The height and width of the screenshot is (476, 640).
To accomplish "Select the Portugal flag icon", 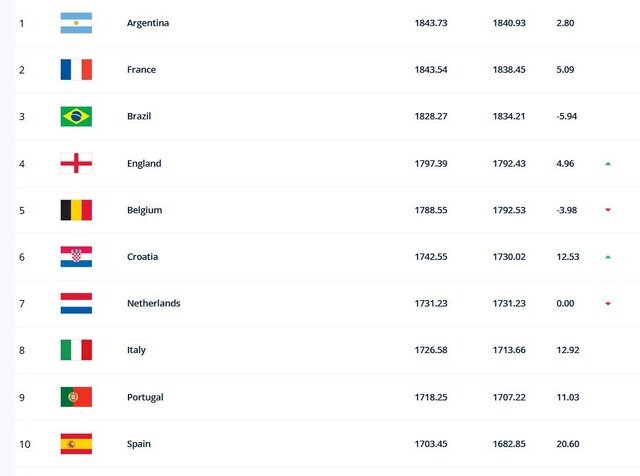I will pos(76,397).
